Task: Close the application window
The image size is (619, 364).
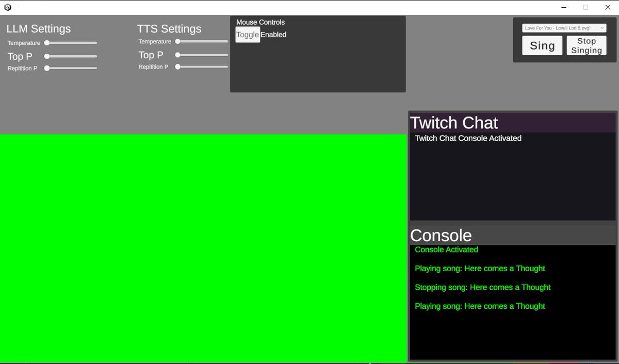Action: [x=608, y=7]
